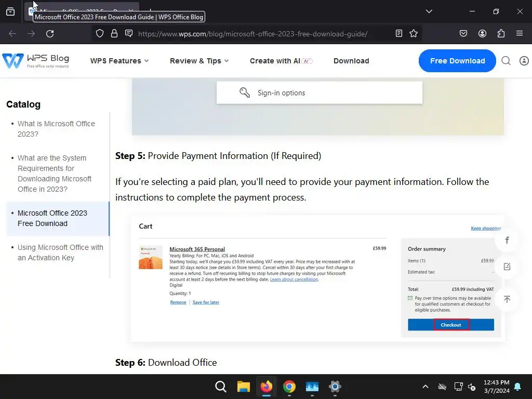Viewport: 532px width, 399px height.
Task: Open File Explorer from taskbar
Action: pyautogui.click(x=244, y=387)
